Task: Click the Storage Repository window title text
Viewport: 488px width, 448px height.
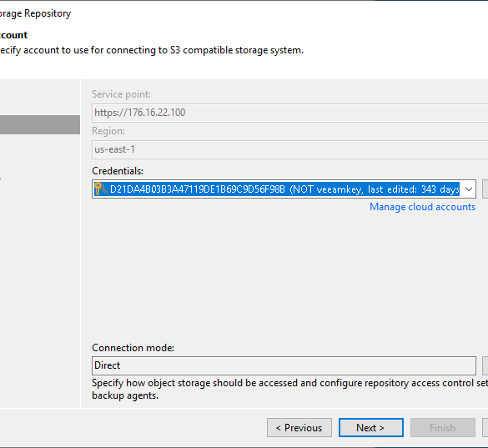Action: tap(36, 13)
